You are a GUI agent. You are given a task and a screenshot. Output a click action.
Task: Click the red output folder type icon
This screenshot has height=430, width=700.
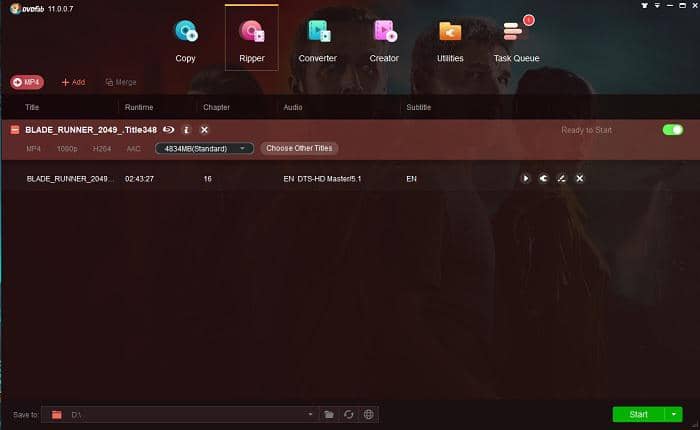pos(57,415)
